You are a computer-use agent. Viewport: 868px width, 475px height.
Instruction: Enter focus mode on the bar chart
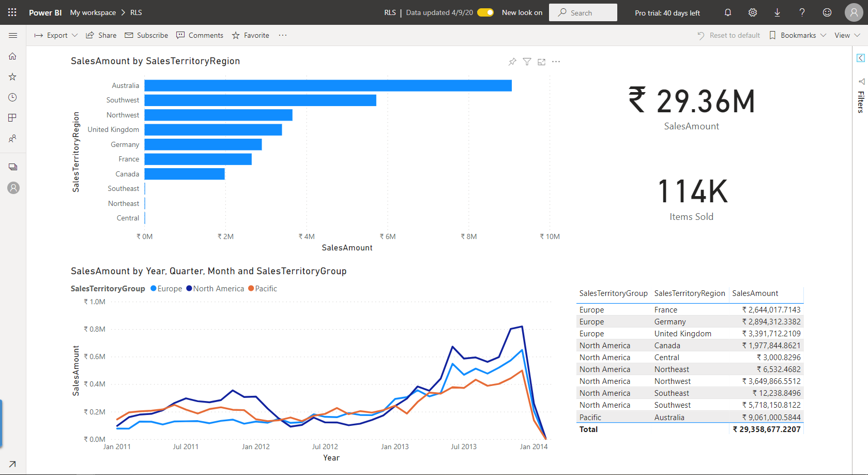click(x=541, y=62)
